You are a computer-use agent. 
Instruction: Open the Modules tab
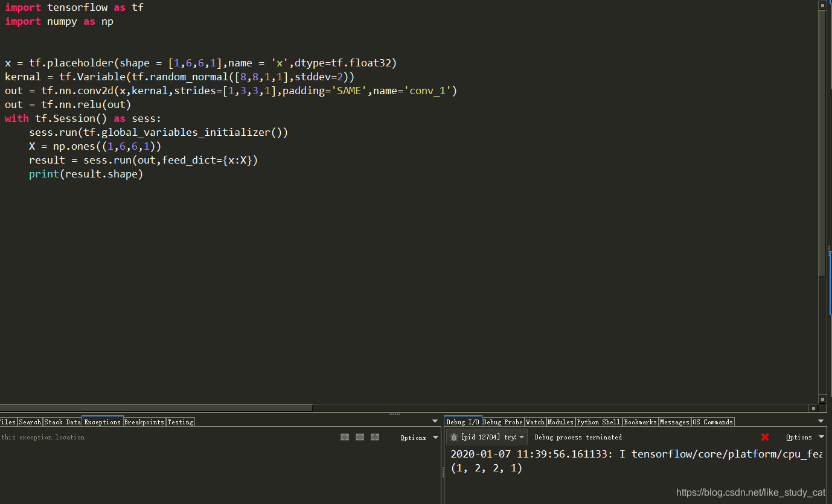560,422
